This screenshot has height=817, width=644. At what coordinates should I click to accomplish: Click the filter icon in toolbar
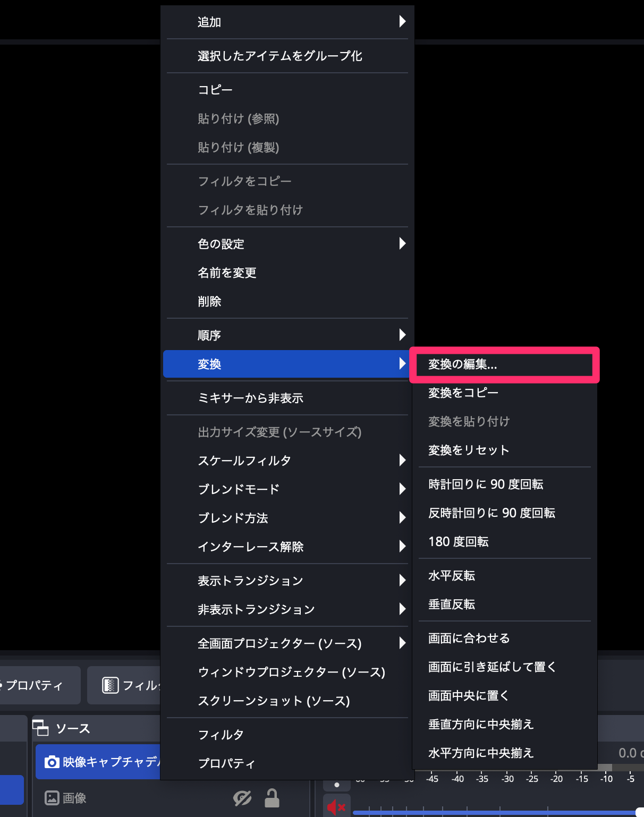tap(110, 685)
